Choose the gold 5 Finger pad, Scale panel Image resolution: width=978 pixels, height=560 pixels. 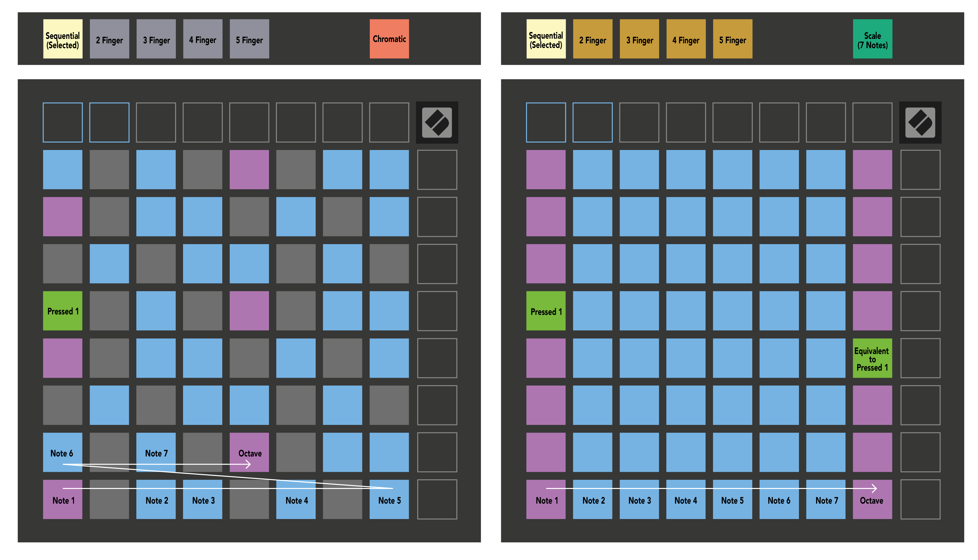click(x=732, y=39)
